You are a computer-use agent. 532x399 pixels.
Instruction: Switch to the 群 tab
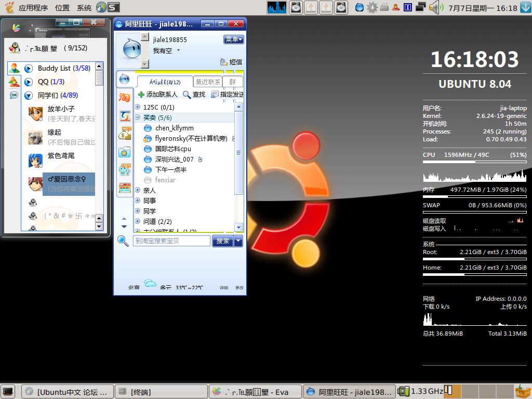(233, 82)
